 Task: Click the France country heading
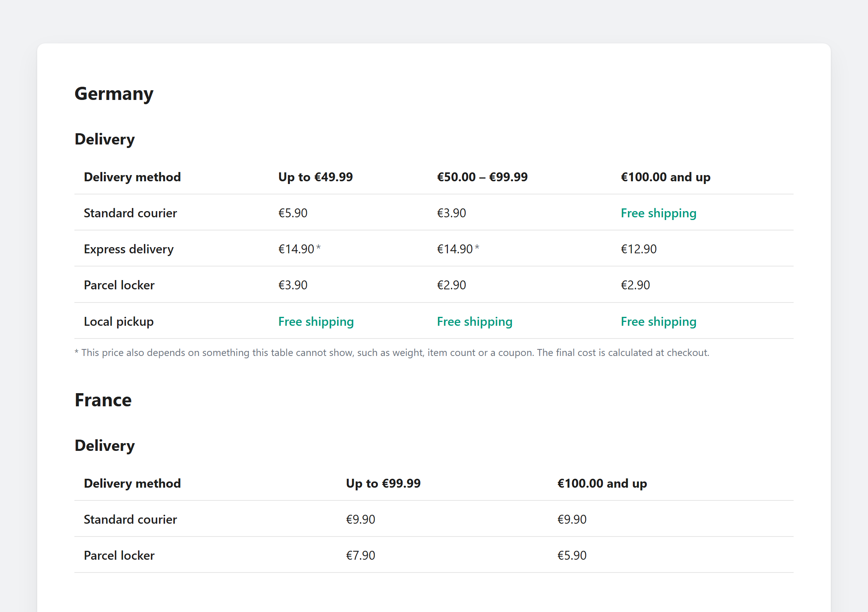pos(103,400)
